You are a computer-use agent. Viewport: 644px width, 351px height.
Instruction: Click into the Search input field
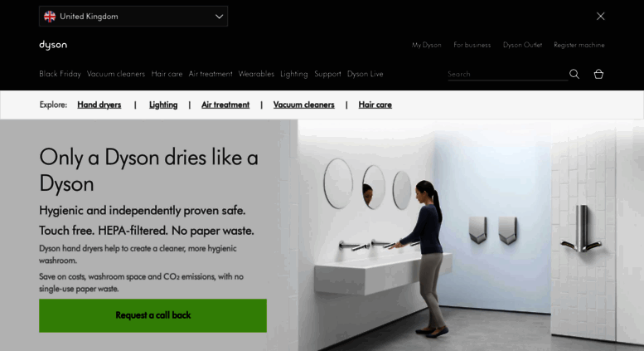(507, 74)
